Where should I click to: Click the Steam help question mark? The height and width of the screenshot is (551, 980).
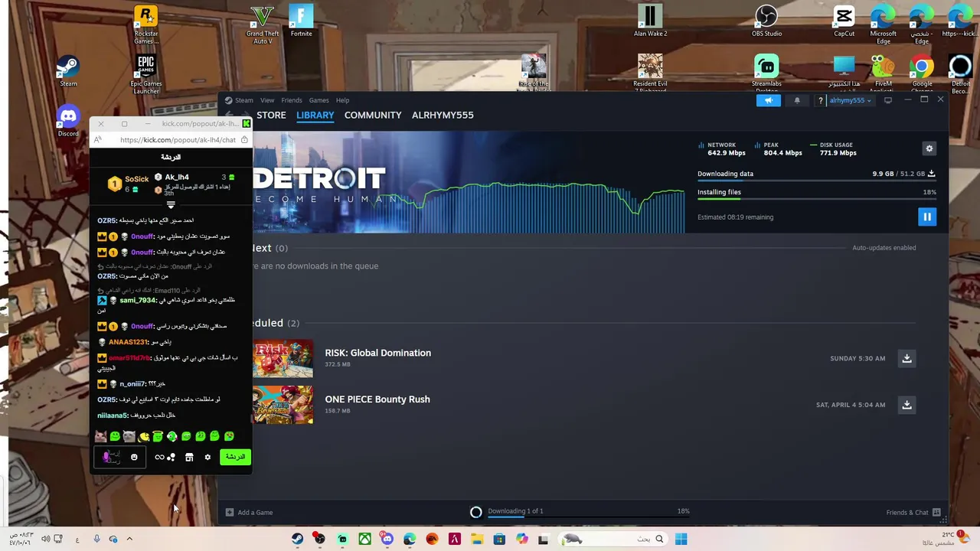click(x=820, y=100)
